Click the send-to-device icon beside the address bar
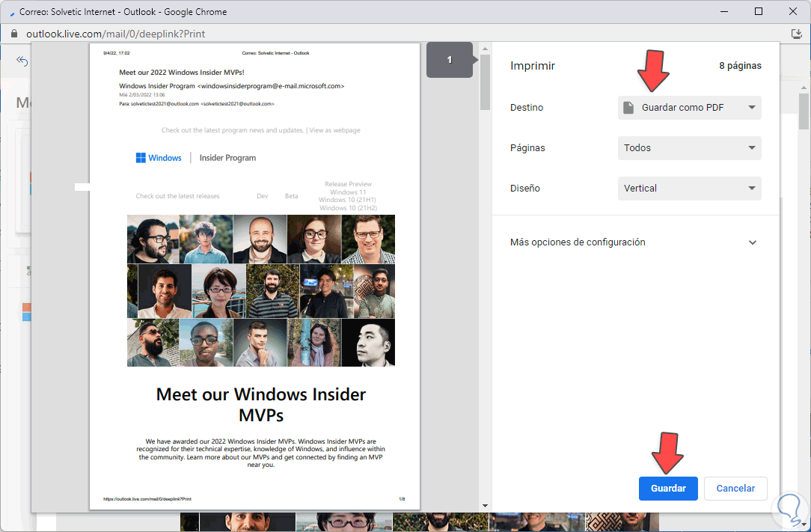811x532 pixels. pos(798,34)
